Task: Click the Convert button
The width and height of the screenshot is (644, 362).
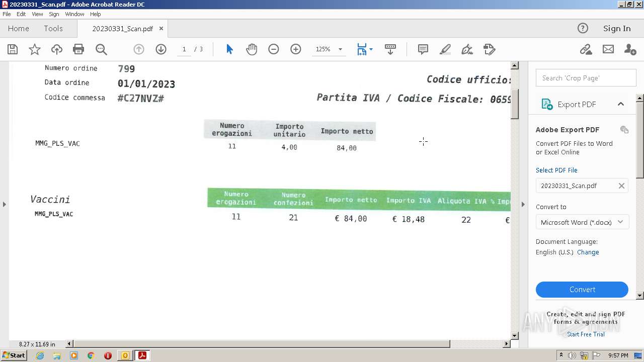Action: (x=582, y=290)
